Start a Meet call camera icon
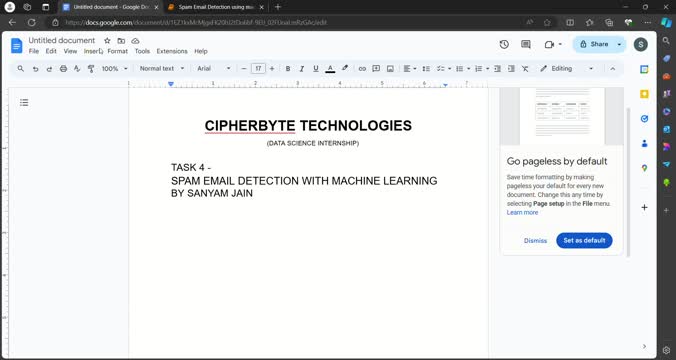This screenshot has width=676, height=360. coord(549,44)
